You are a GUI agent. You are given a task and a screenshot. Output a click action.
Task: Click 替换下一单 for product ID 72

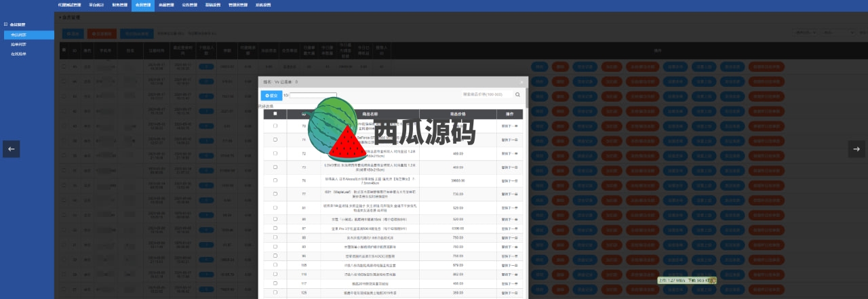509,154
